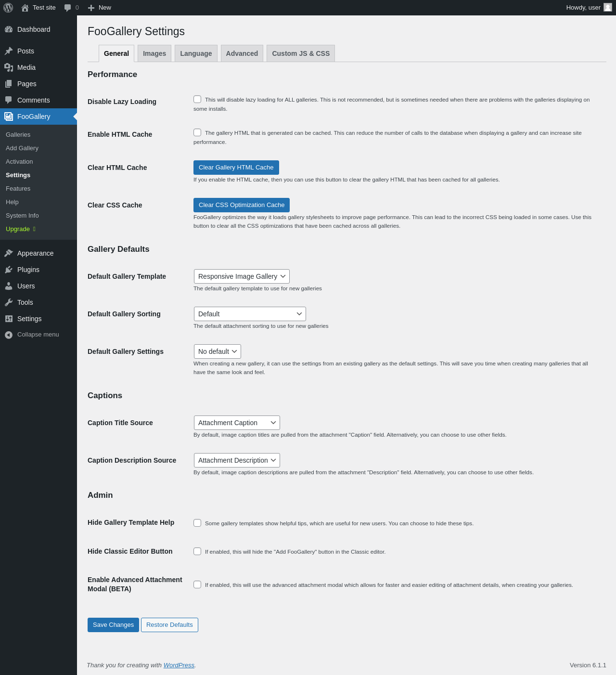This screenshot has width=616, height=675.
Task: Open Default Gallery Settings dropdown
Action: [x=218, y=351]
